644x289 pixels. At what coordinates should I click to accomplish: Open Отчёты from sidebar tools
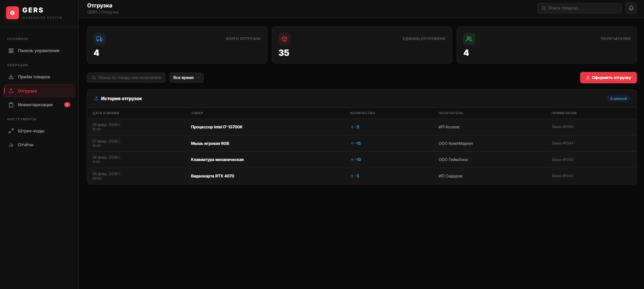point(26,145)
